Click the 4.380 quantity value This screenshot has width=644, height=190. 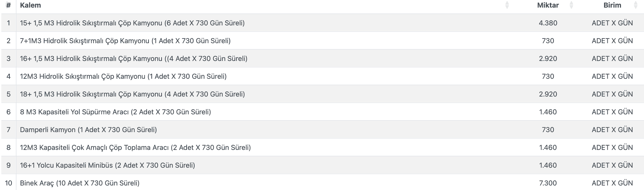tap(548, 23)
